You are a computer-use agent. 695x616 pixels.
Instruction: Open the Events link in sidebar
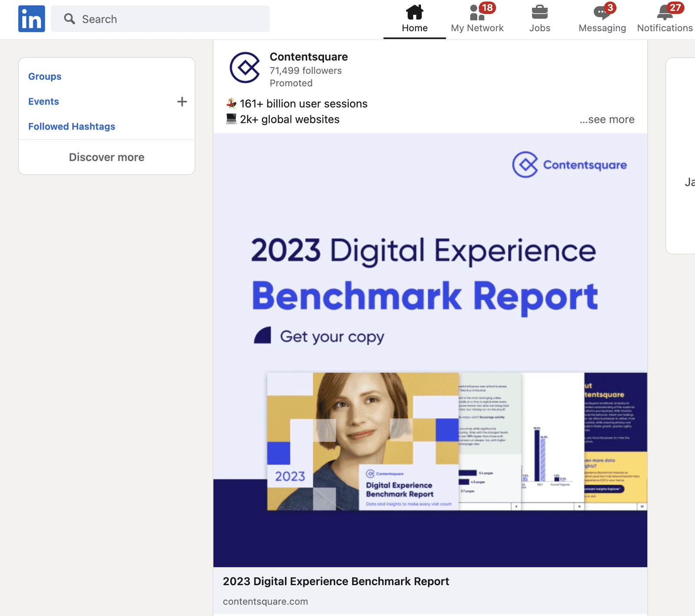43,102
